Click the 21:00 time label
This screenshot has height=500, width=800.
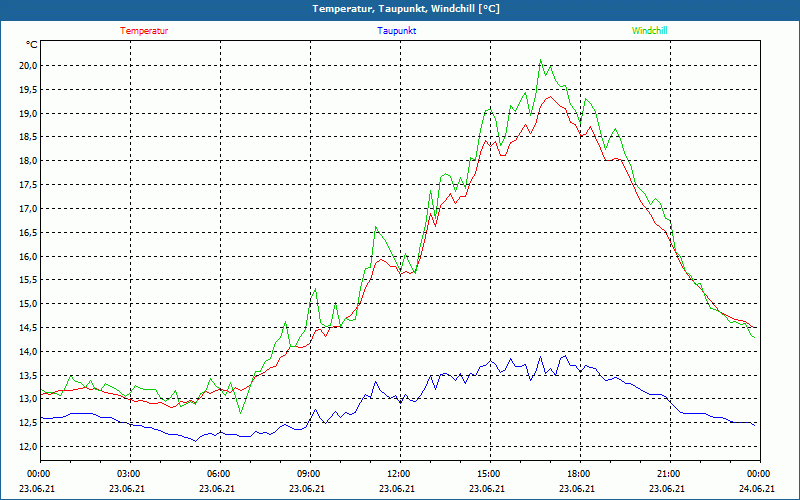pyautogui.click(x=670, y=474)
